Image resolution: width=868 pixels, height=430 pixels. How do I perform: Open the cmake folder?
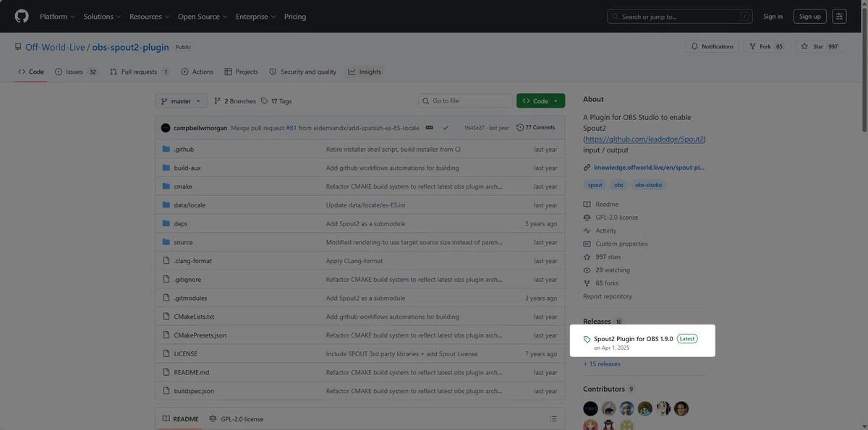point(182,186)
